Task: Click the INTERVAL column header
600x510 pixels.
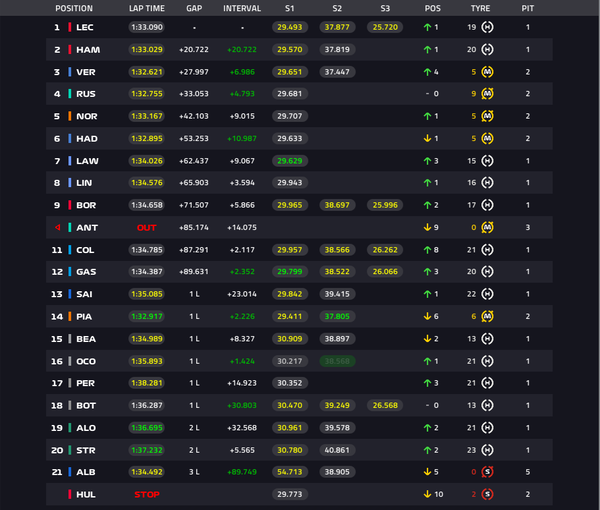Action: [242, 8]
